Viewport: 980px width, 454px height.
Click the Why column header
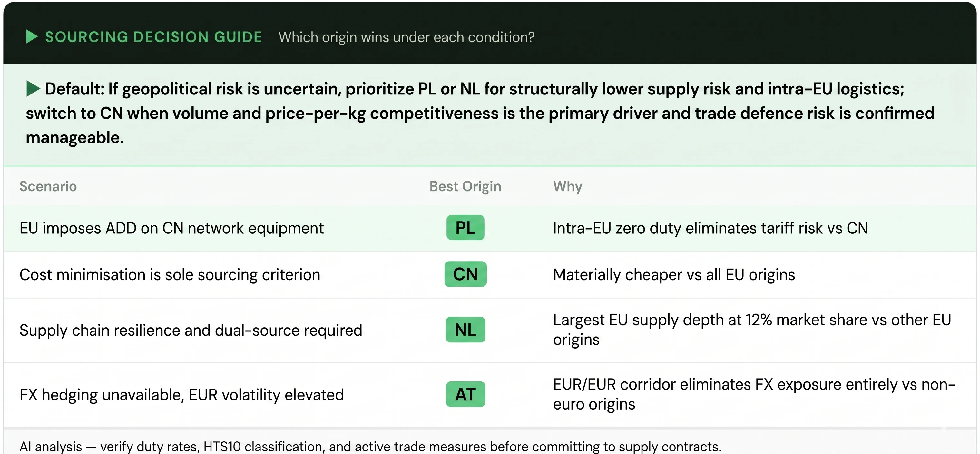point(568,186)
